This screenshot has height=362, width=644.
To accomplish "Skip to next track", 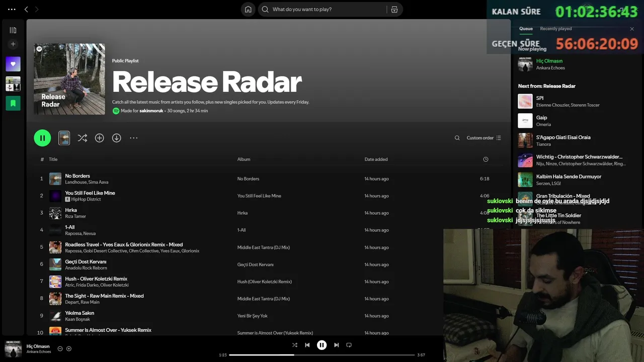I will [336, 345].
